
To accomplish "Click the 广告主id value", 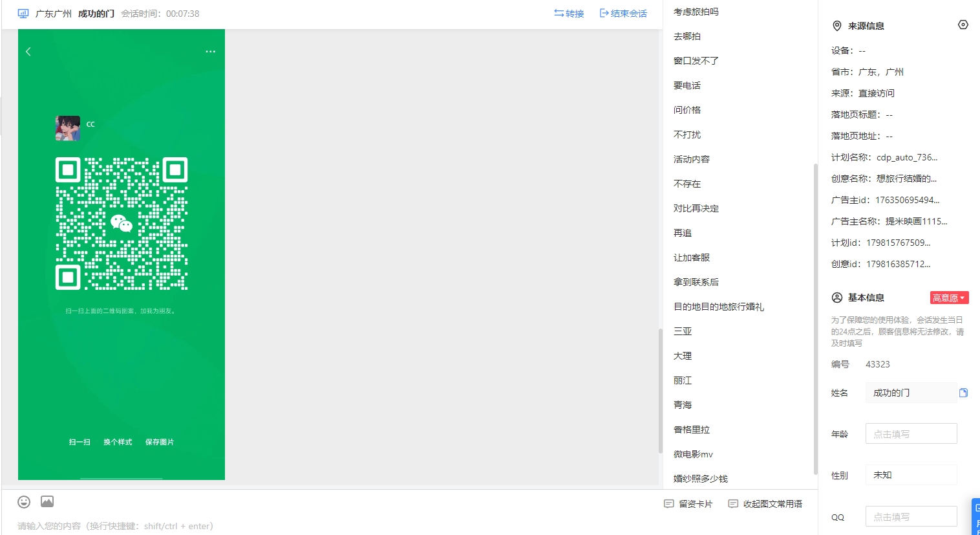I will coord(908,200).
